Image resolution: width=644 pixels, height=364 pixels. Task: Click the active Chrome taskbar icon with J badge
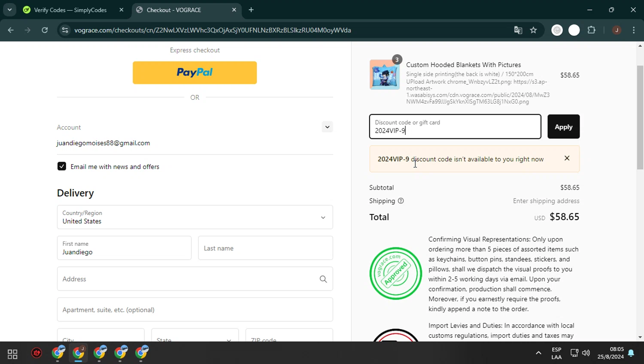79,353
